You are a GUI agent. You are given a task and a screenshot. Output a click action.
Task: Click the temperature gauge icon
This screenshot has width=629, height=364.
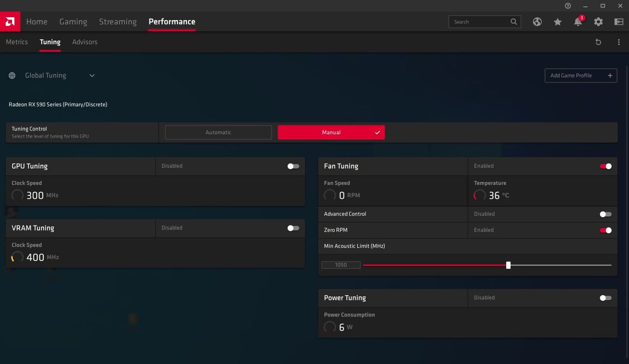point(480,195)
